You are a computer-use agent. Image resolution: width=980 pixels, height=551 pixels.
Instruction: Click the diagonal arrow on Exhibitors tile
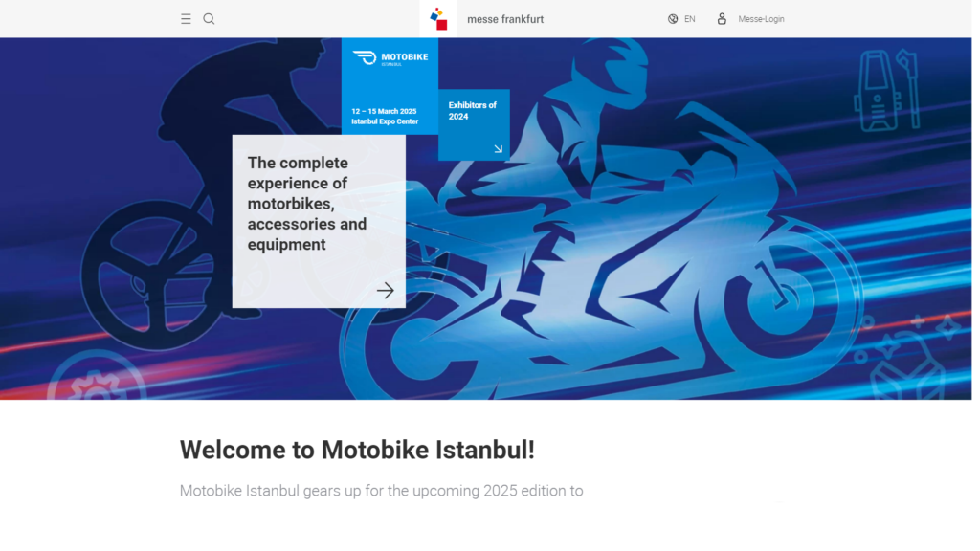498,148
